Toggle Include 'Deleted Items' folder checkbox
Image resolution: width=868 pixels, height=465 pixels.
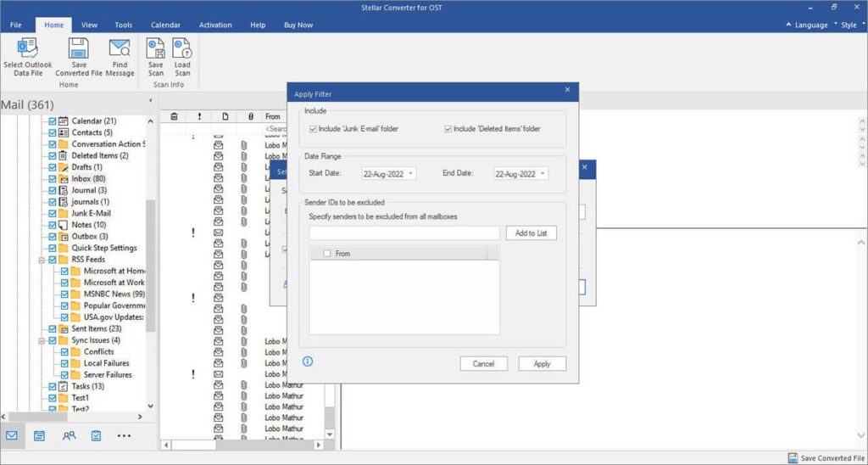point(448,129)
